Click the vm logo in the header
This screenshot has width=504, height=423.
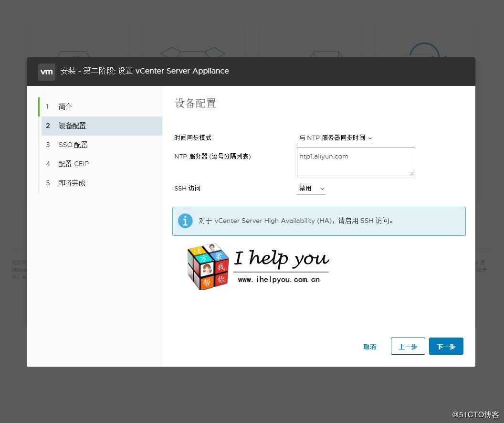point(47,72)
